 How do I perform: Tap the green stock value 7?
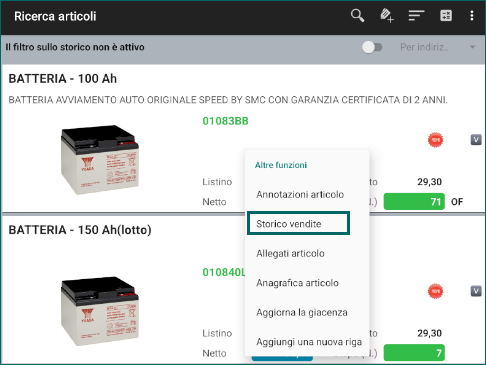[414, 353]
